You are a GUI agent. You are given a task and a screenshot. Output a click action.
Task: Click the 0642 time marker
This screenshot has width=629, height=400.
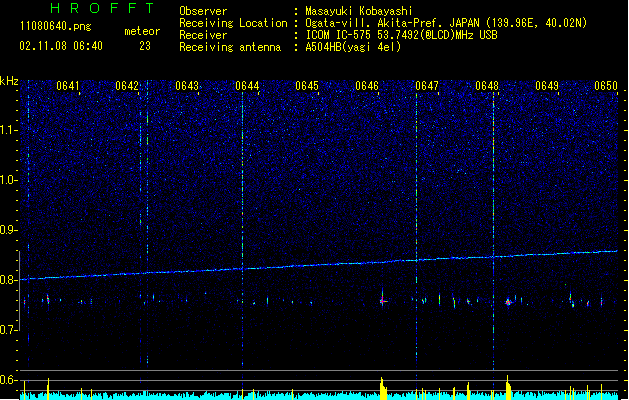(127, 86)
